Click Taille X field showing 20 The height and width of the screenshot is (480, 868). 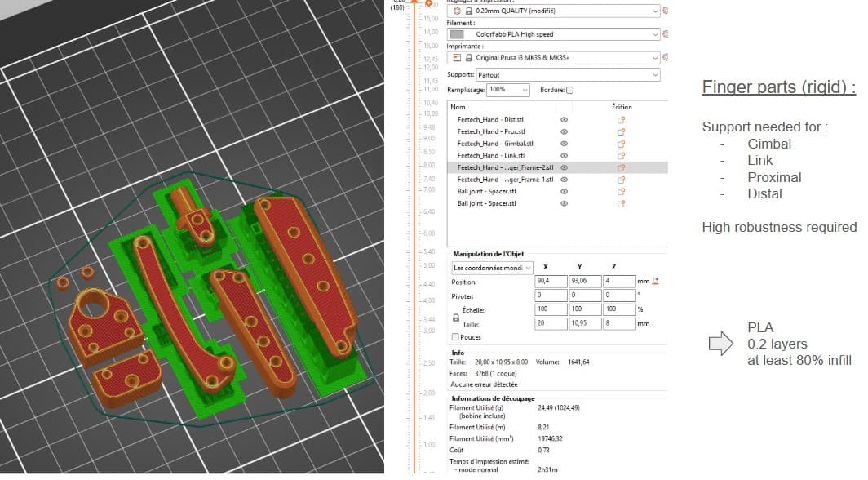pos(551,324)
